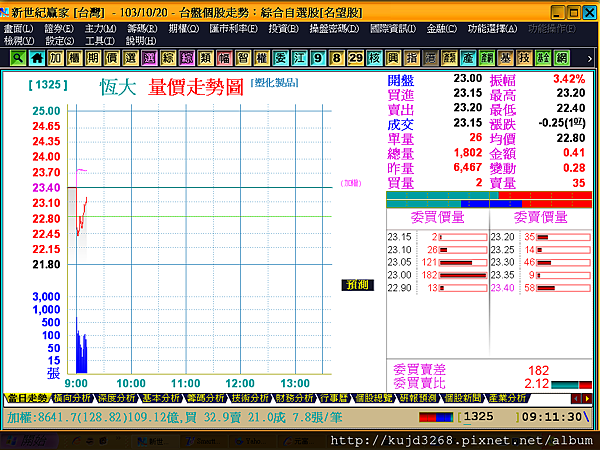Switch to the 個股新聞 tab
600x450 pixels.
pos(462,398)
